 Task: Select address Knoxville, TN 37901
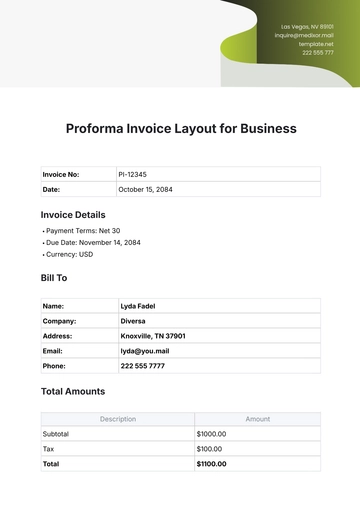coord(153,336)
